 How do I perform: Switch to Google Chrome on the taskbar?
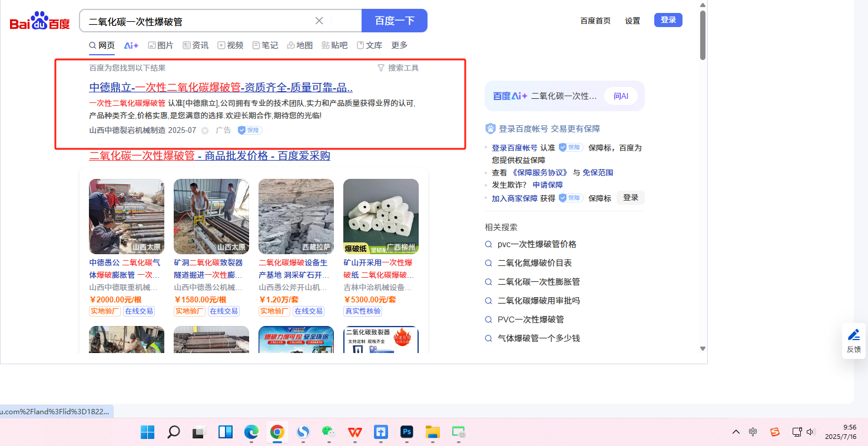coord(277,432)
